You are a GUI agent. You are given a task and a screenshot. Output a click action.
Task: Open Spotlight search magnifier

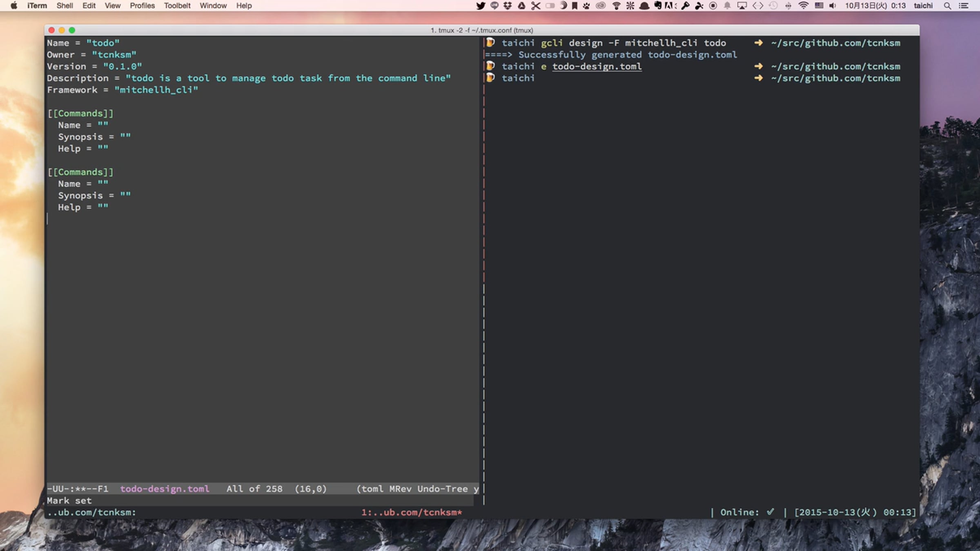pos(947,6)
